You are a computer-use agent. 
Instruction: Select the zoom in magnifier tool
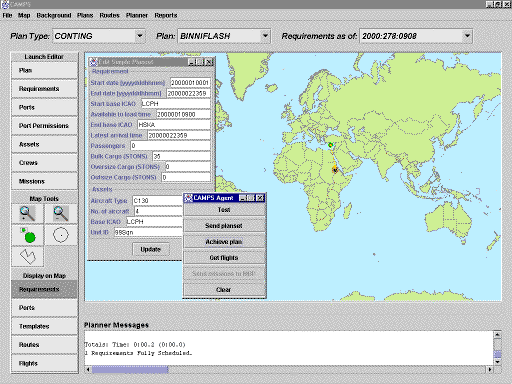click(x=27, y=213)
